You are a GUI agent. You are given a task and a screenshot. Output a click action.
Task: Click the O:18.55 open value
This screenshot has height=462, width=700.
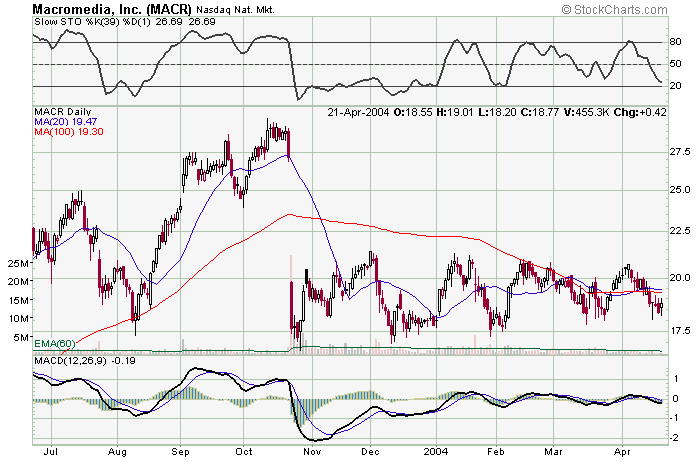click(413, 112)
